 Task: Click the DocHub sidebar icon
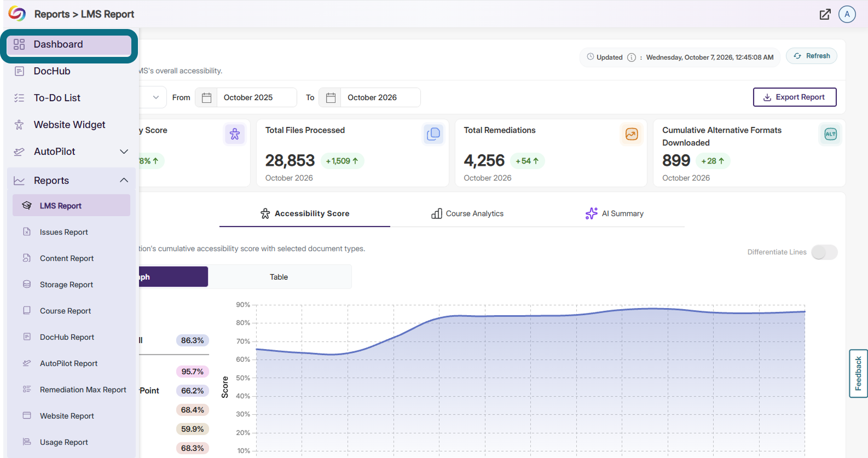coord(19,71)
